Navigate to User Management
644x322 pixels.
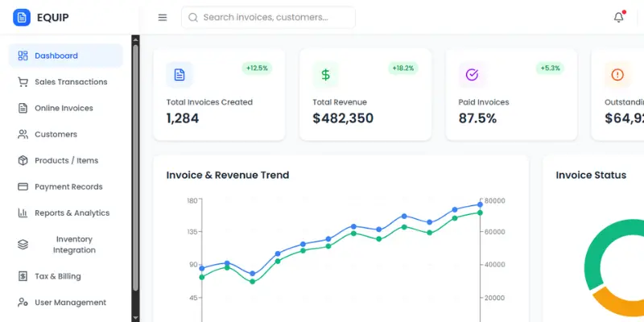(70, 303)
